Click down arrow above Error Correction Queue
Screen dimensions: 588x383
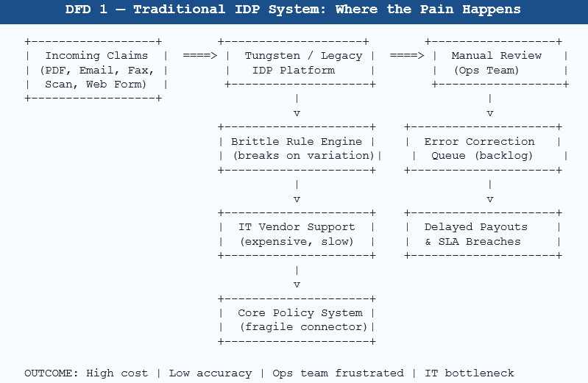click(489, 107)
